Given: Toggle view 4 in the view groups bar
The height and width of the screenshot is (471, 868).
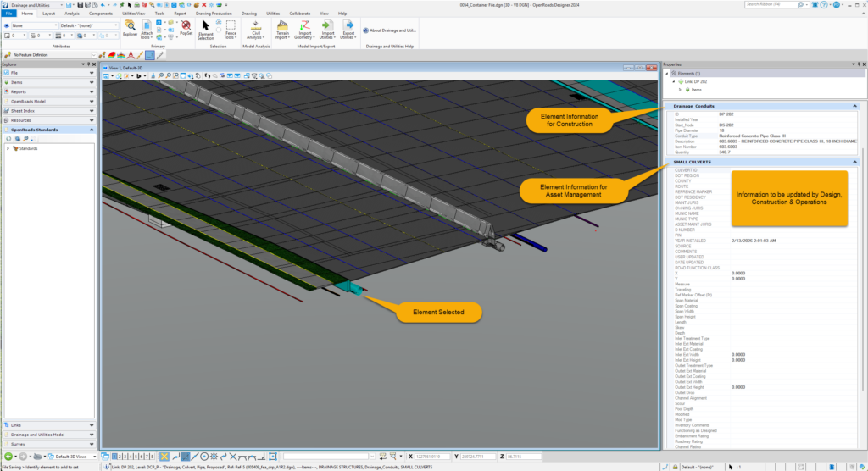Looking at the screenshot, I should (x=131, y=457).
